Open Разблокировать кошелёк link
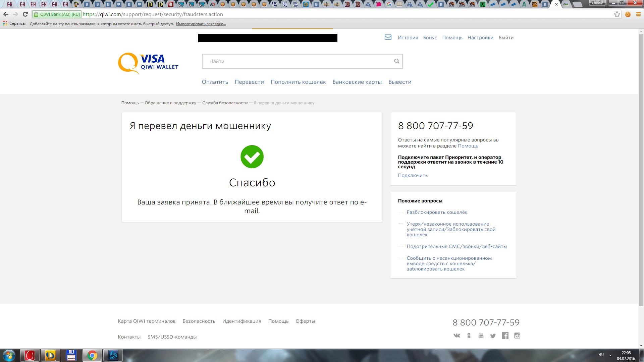 437,212
